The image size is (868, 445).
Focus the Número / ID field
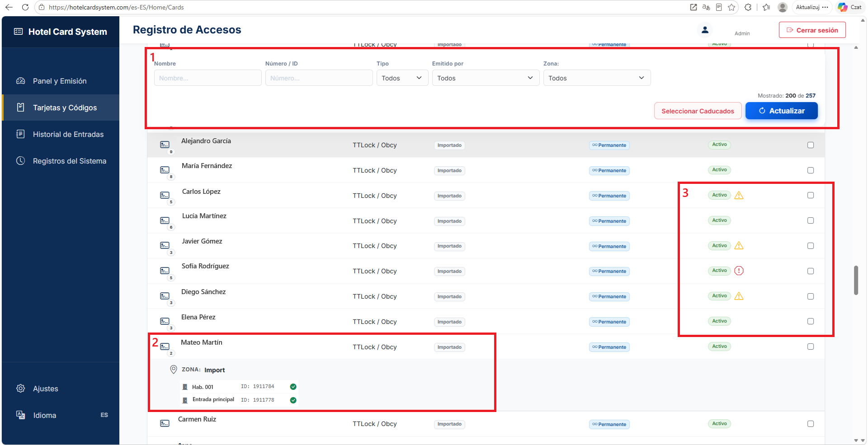coord(319,78)
